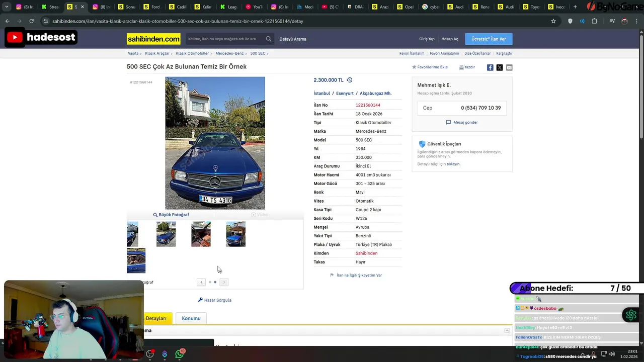Open Favori Aramalarım link
The width and height of the screenshot is (644, 362).
coord(444,53)
